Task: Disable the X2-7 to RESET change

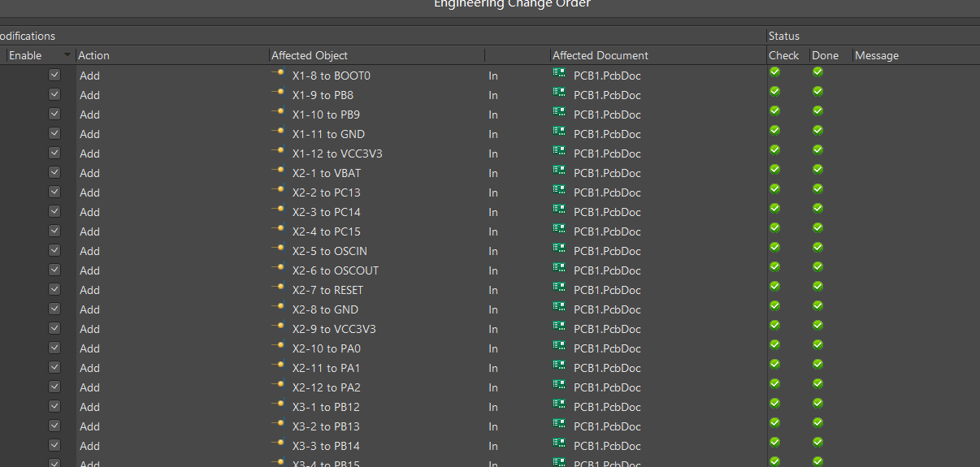Action: (54, 288)
